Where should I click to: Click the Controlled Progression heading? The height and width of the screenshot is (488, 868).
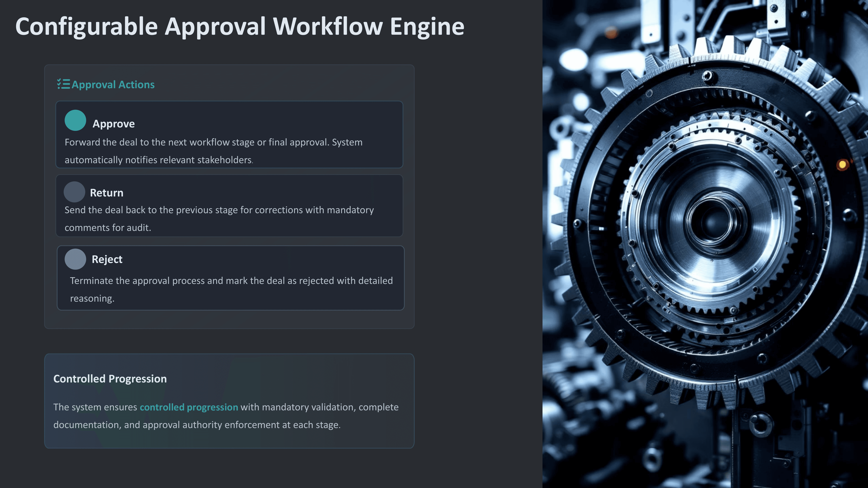(x=110, y=379)
